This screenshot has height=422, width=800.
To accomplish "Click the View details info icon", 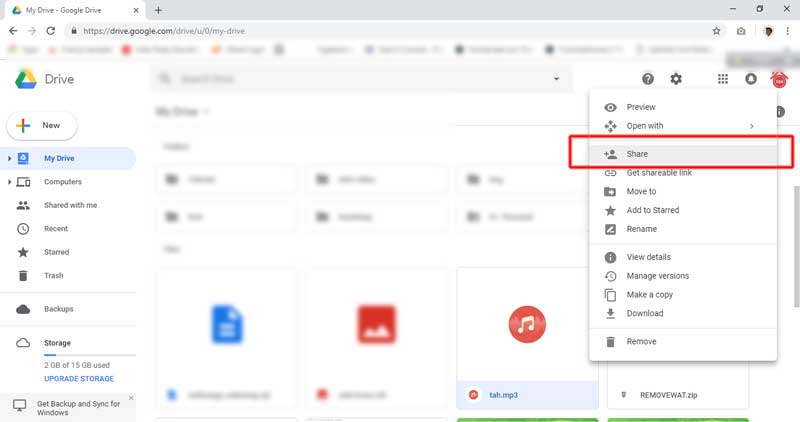I will pos(610,257).
